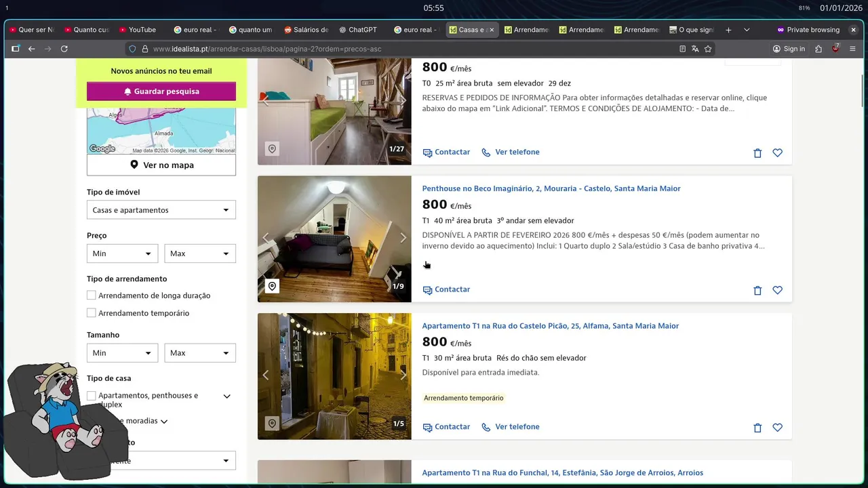Click Contactar on T0 25 m² listing

point(446,152)
